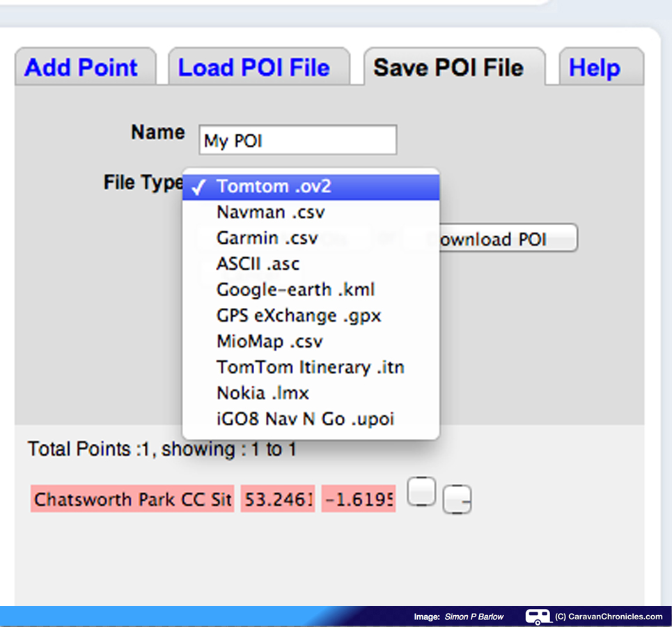Pick TomTom Itinerary .itn option
The height and width of the screenshot is (627, 672).
(310, 367)
